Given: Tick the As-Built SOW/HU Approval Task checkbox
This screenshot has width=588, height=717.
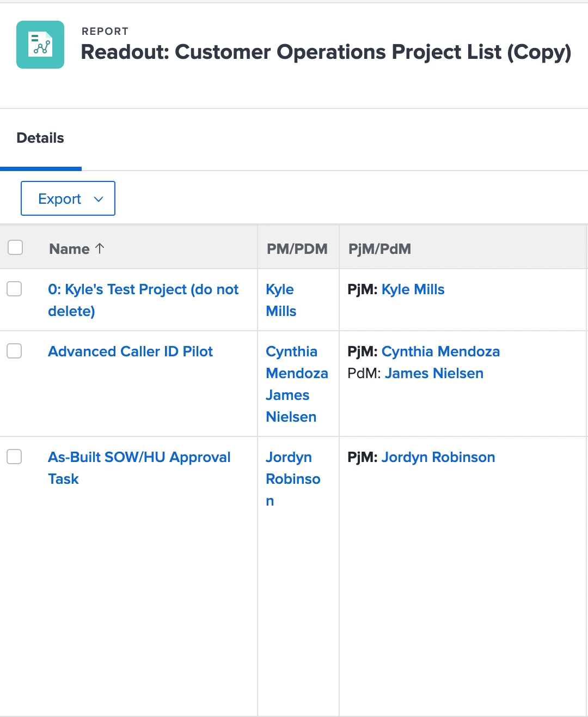Looking at the screenshot, I should pyautogui.click(x=14, y=457).
